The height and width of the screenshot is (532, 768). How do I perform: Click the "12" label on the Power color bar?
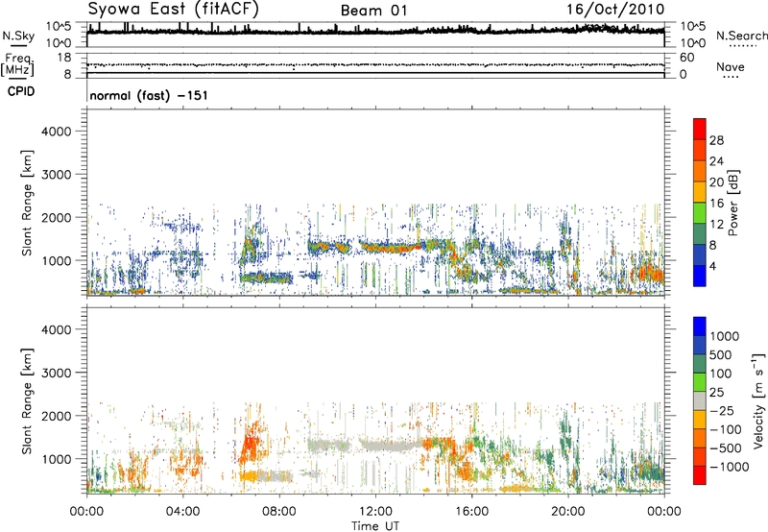[716, 225]
